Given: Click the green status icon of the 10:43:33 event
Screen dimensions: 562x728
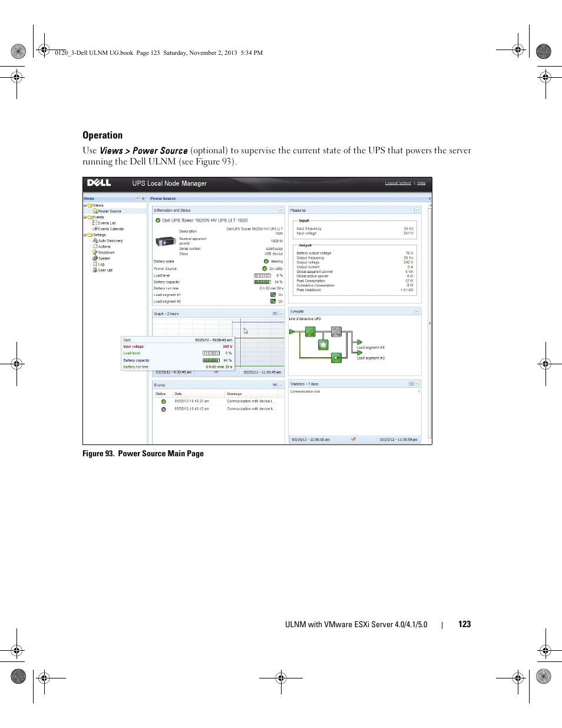Looking at the screenshot, I should pos(164,401).
